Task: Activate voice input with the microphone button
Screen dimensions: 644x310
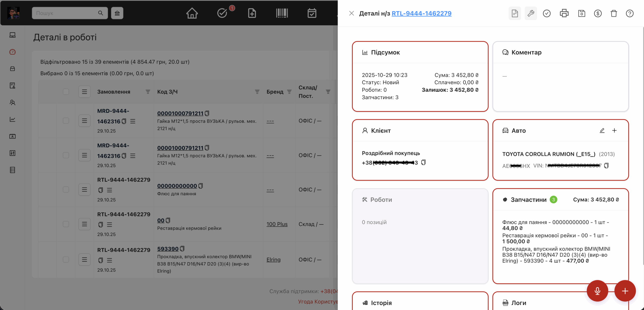Action: pos(597,291)
